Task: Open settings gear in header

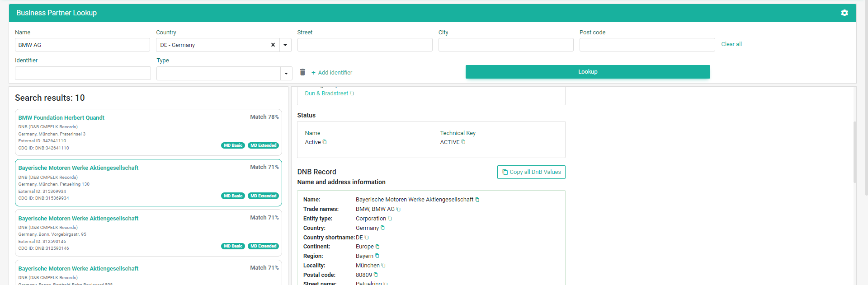Action: (x=844, y=13)
